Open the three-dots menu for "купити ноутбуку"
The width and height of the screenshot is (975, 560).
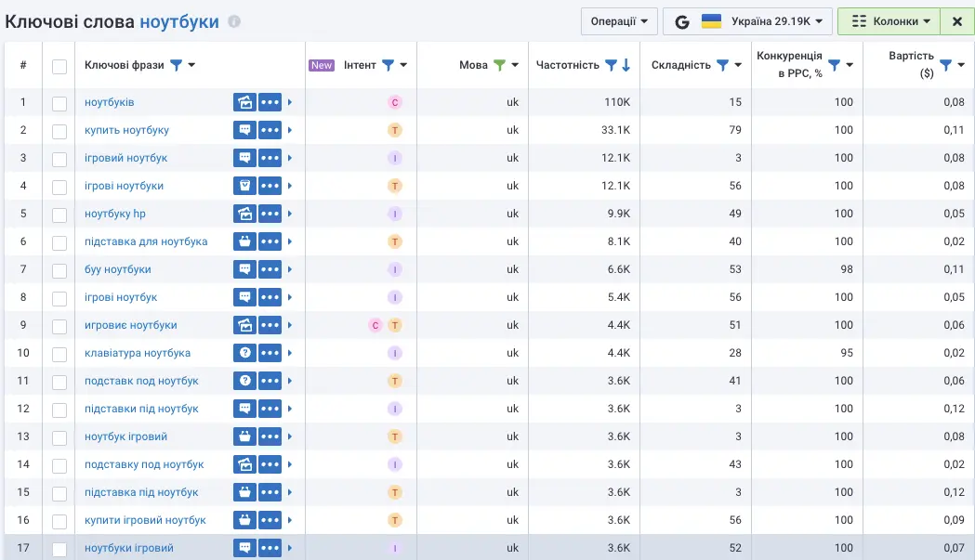(x=271, y=130)
